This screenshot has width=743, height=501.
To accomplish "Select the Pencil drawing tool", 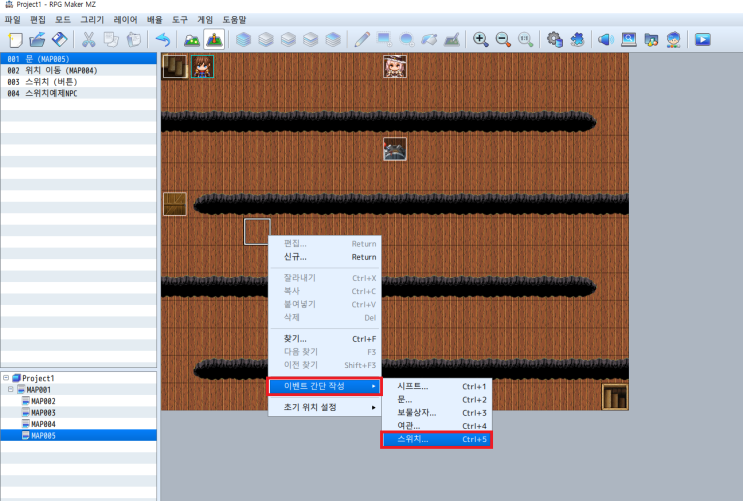I will point(362,40).
